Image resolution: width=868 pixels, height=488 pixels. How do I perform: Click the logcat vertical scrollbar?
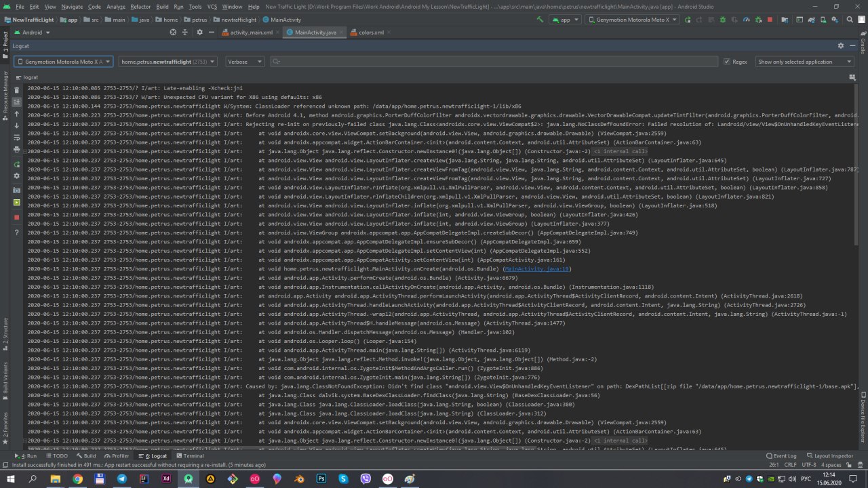click(x=856, y=165)
